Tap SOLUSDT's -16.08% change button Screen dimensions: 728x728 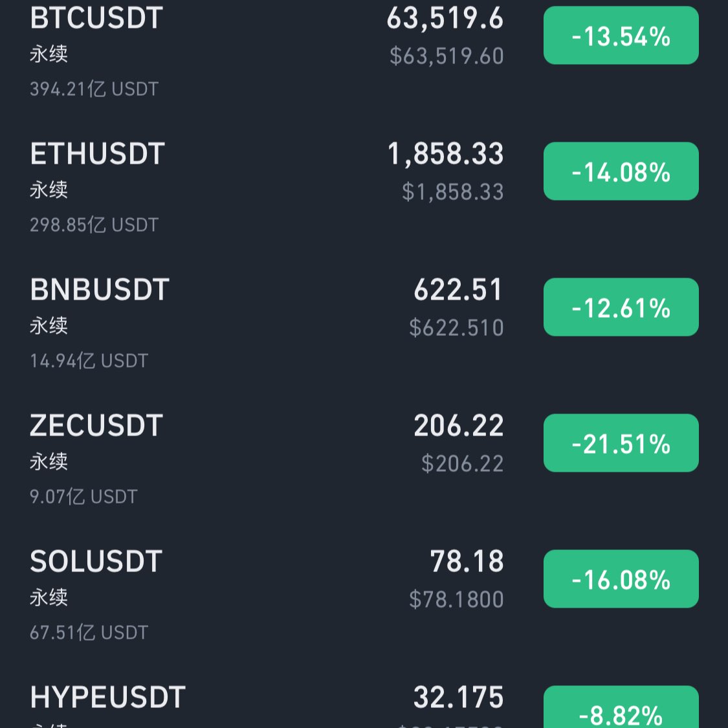[620, 579]
